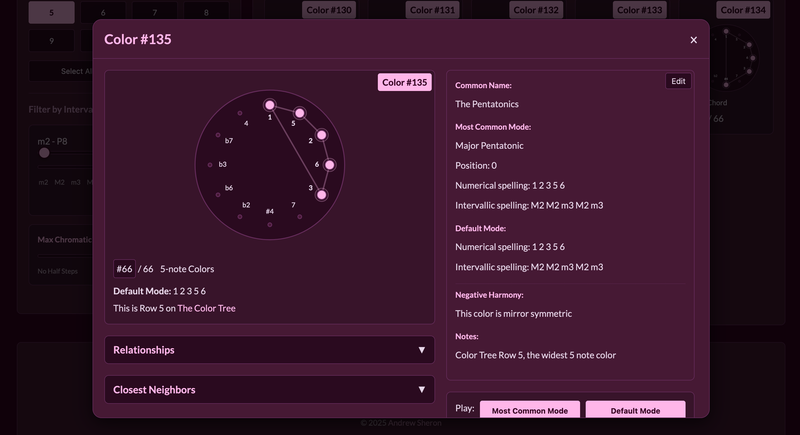800x435 pixels.
Task: Select note count 6 in background filter
Action: pos(103,12)
